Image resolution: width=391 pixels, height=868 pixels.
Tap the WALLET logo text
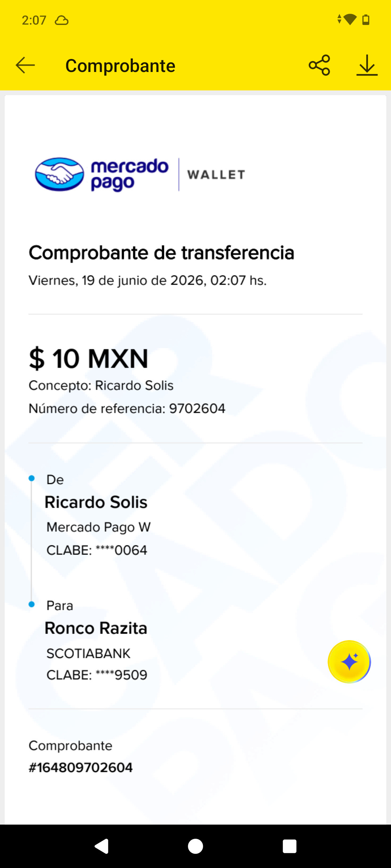tap(216, 175)
